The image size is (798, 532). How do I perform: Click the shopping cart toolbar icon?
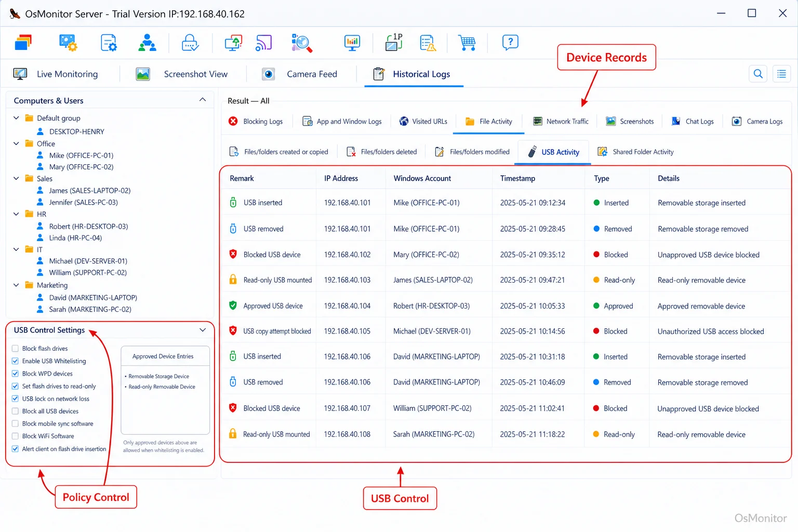(x=467, y=43)
